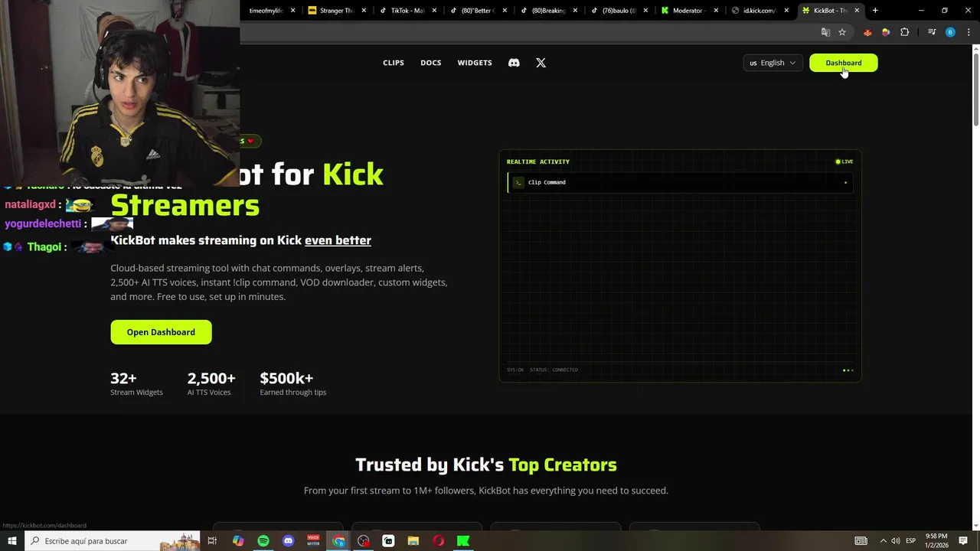The width and height of the screenshot is (980, 551).
Task: Close the Moderator browser tab
Action: (x=716, y=10)
